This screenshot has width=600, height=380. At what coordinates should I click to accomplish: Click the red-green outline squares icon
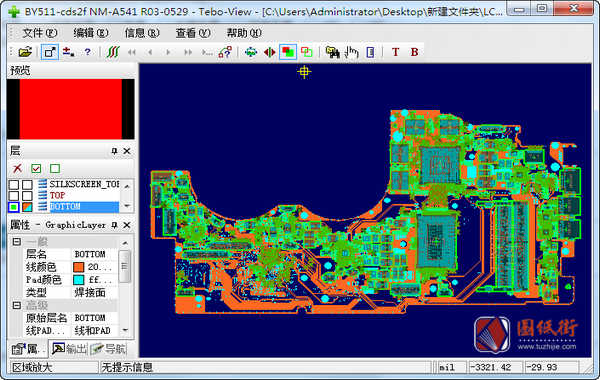click(307, 52)
